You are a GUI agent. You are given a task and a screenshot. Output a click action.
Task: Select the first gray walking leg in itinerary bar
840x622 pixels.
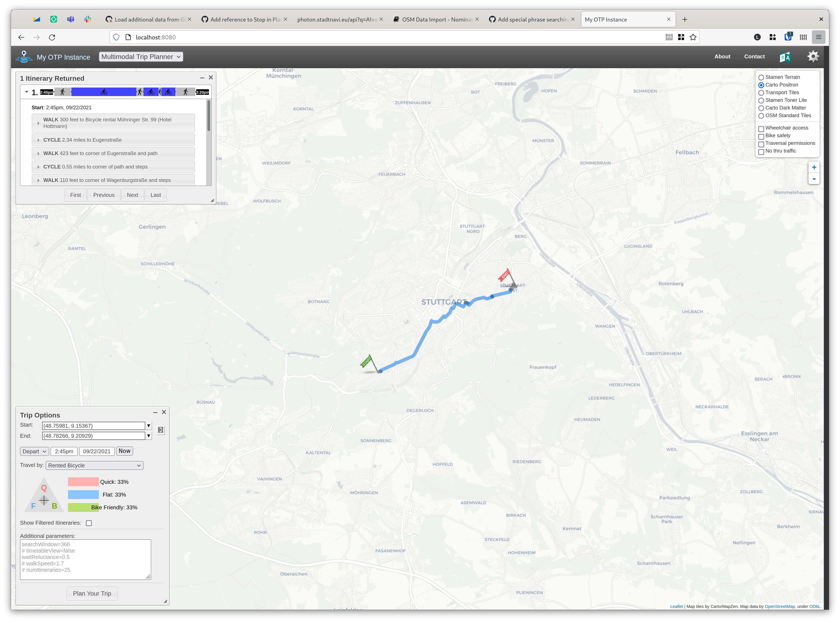pos(62,92)
